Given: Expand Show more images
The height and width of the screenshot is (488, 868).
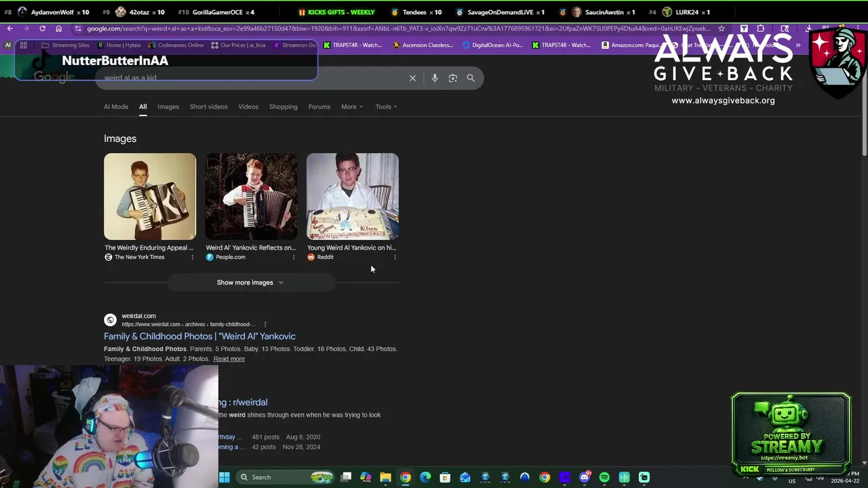Looking at the screenshot, I should click(250, 283).
